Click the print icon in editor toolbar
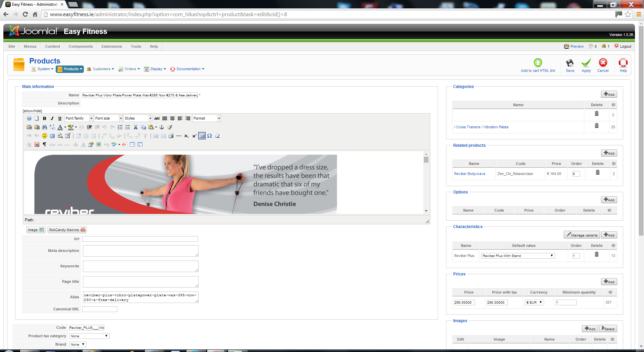This screenshot has width=644, height=352. tap(171, 136)
